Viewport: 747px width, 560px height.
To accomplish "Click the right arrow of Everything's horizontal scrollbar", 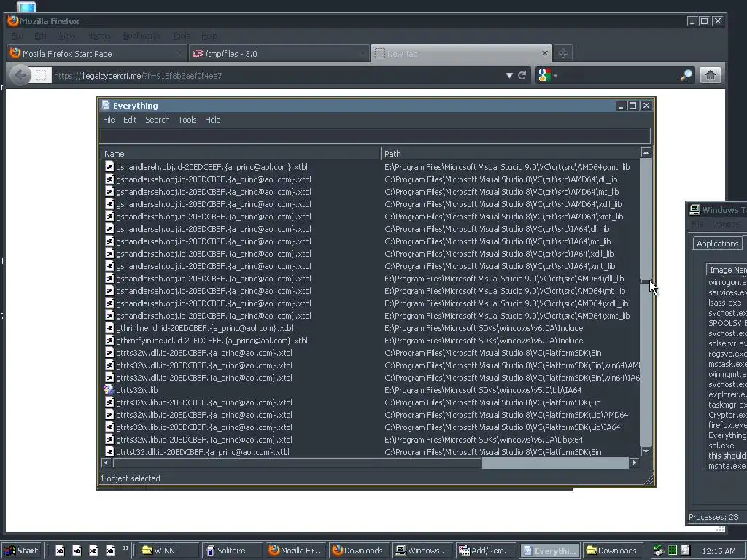I will 634,462.
